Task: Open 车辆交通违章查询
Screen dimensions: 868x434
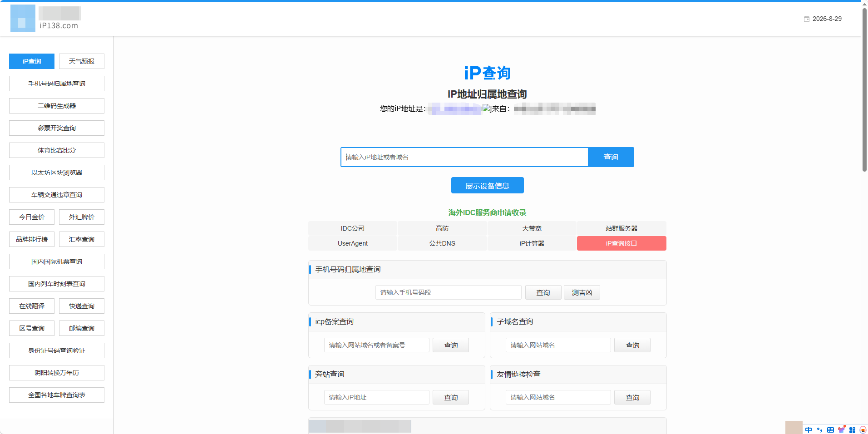Action: click(57, 195)
